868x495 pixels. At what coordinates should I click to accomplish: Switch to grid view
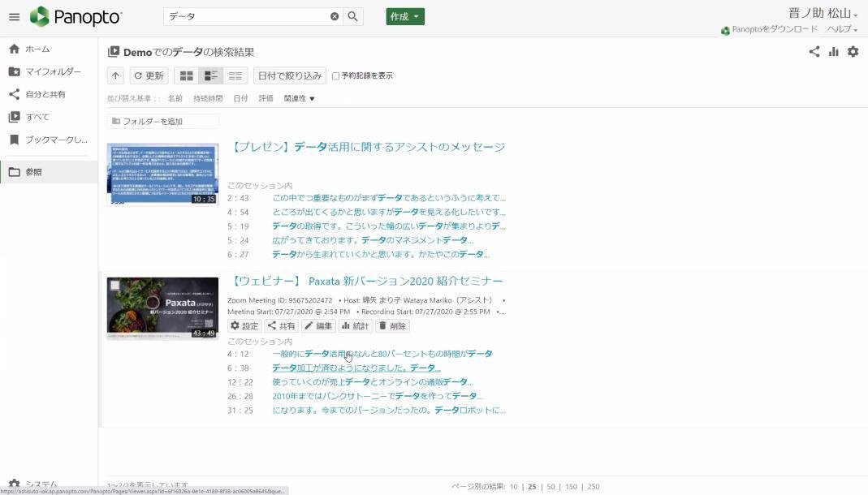187,75
